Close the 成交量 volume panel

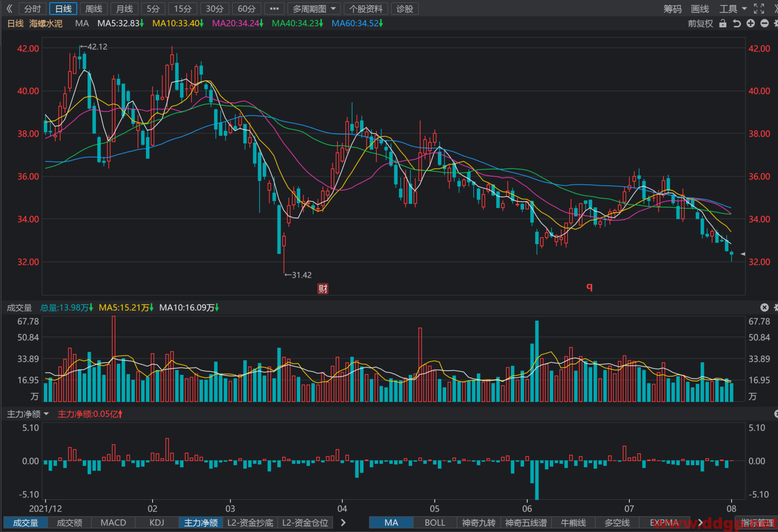pyautogui.click(x=765, y=307)
